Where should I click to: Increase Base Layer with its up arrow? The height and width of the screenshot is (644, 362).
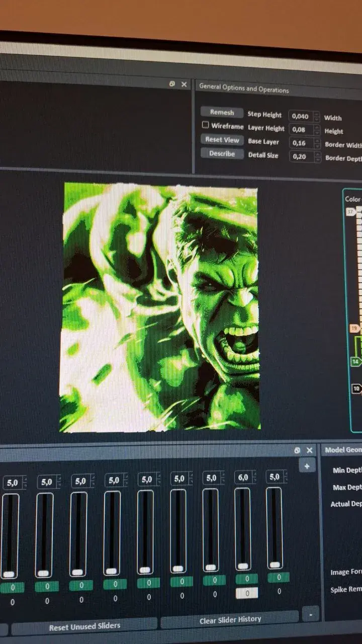pyautogui.click(x=317, y=141)
